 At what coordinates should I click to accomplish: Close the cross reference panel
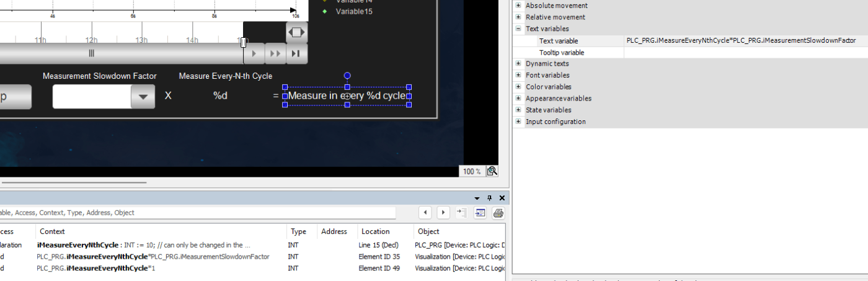(x=502, y=198)
